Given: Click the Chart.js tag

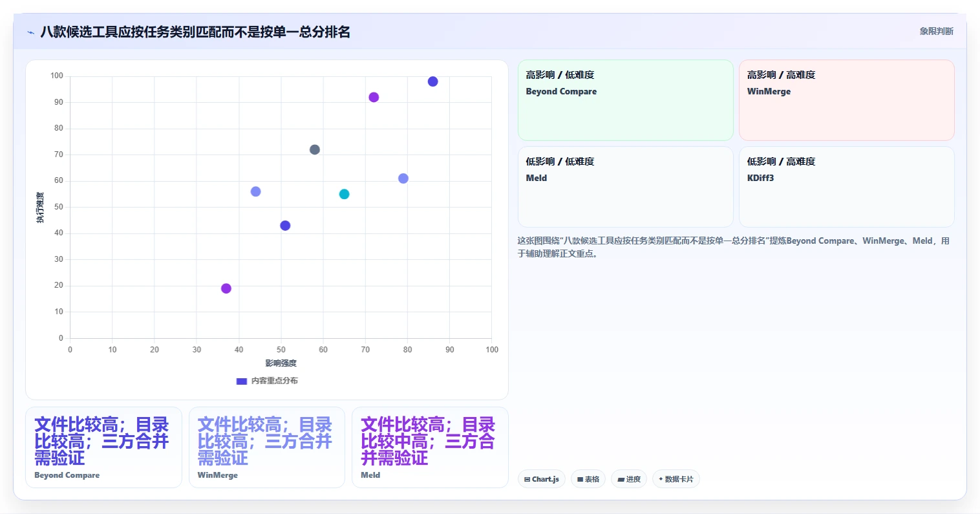Looking at the screenshot, I should pos(542,479).
